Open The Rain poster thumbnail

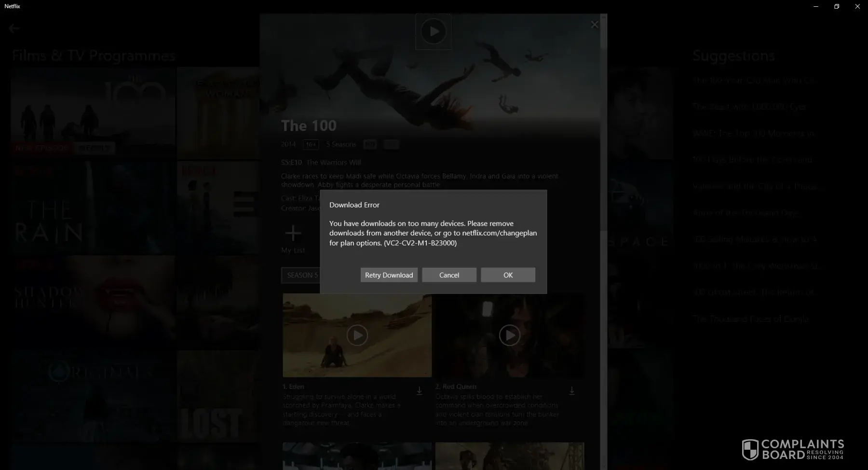tap(93, 207)
